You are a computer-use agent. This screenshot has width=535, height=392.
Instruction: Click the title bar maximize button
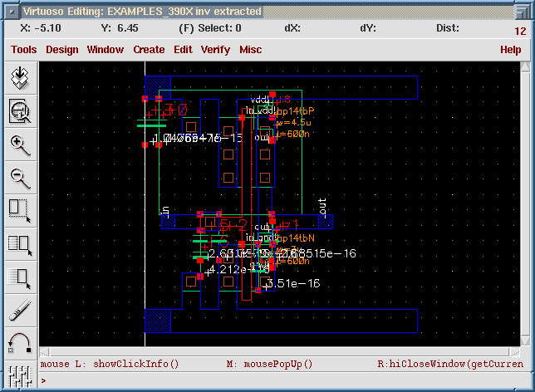521,12
